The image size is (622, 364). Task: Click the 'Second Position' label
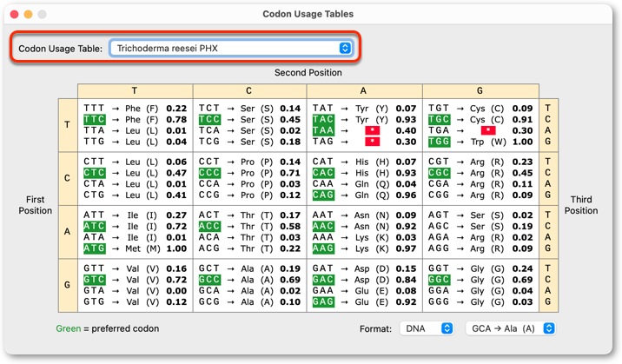pos(308,73)
